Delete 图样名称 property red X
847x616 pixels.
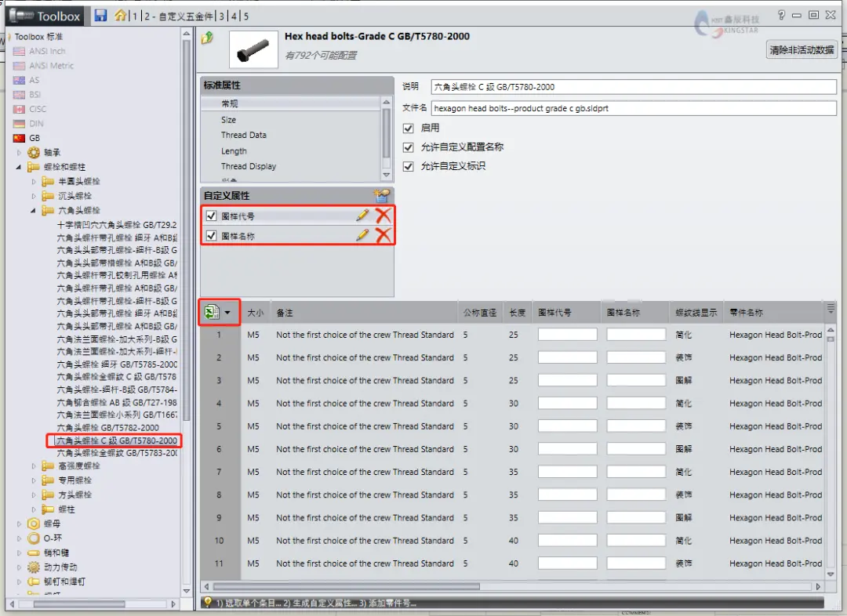[383, 235]
